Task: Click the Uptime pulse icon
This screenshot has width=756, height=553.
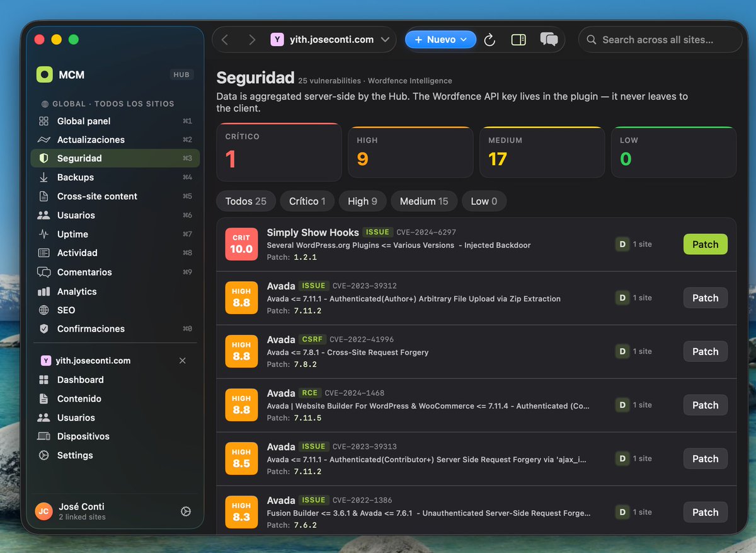Action: [43, 234]
